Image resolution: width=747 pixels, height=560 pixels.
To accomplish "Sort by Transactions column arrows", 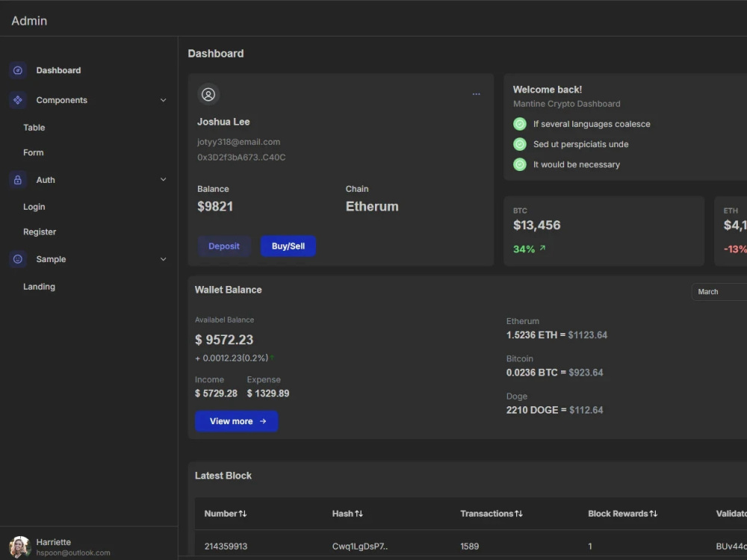I will 519,514.
